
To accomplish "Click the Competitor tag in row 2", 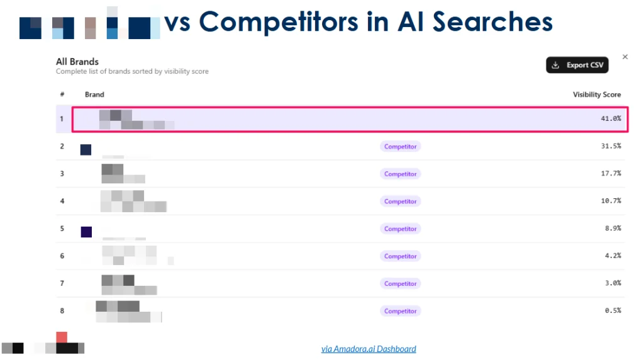I will point(400,147).
